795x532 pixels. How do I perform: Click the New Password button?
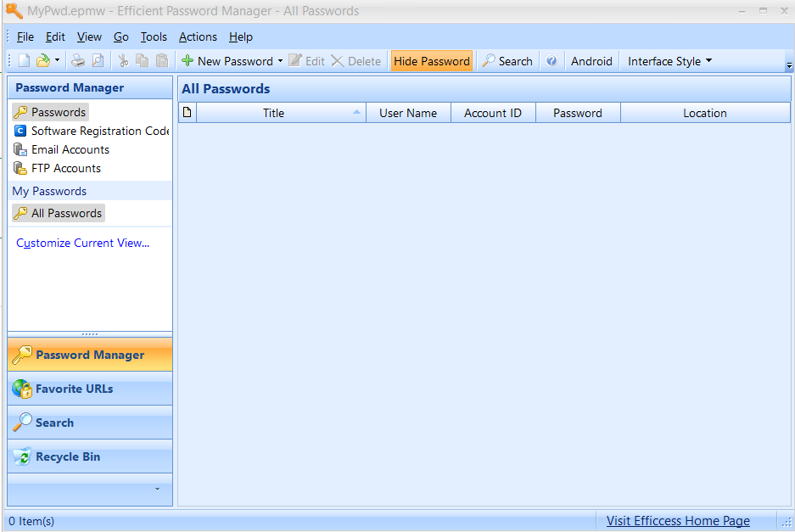(227, 61)
